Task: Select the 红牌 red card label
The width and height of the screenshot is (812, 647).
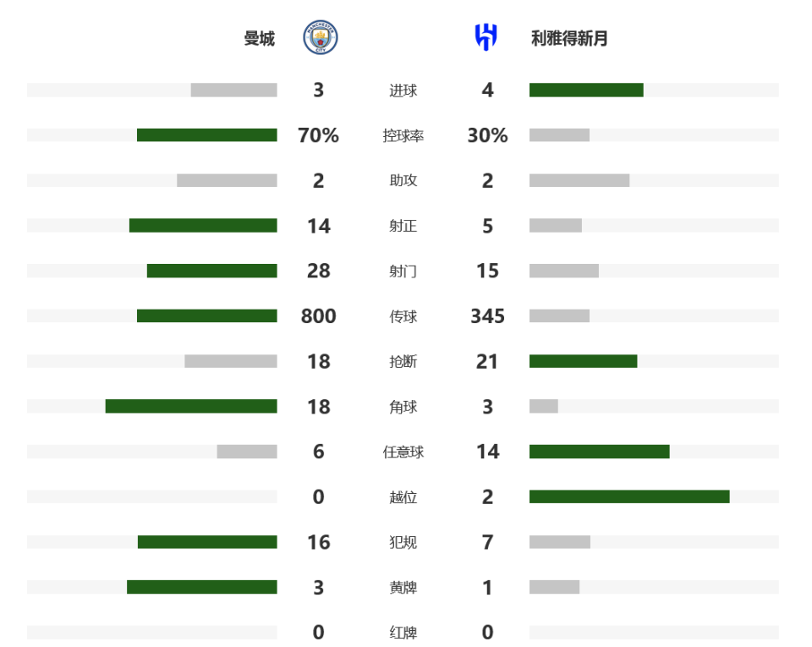Action: coord(403,633)
